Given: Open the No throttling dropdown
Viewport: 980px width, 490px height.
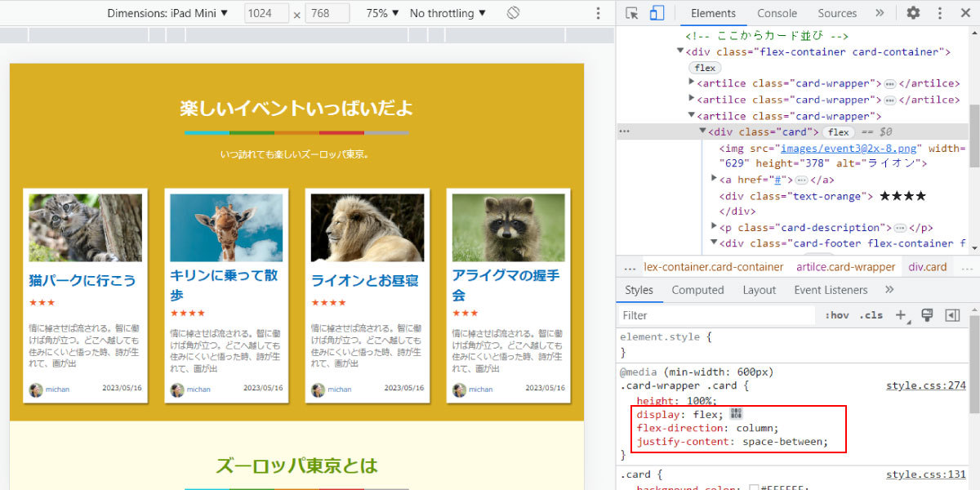Looking at the screenshot, I should (x=448, y=13).
